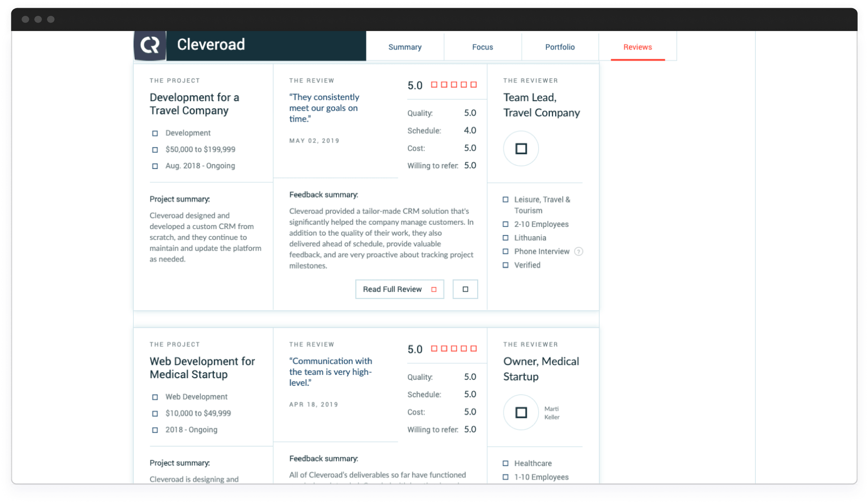The image size is (868, 503).
Task: Click the Team Lead, Travel Company heading
Action: click(x=541, y=105)
